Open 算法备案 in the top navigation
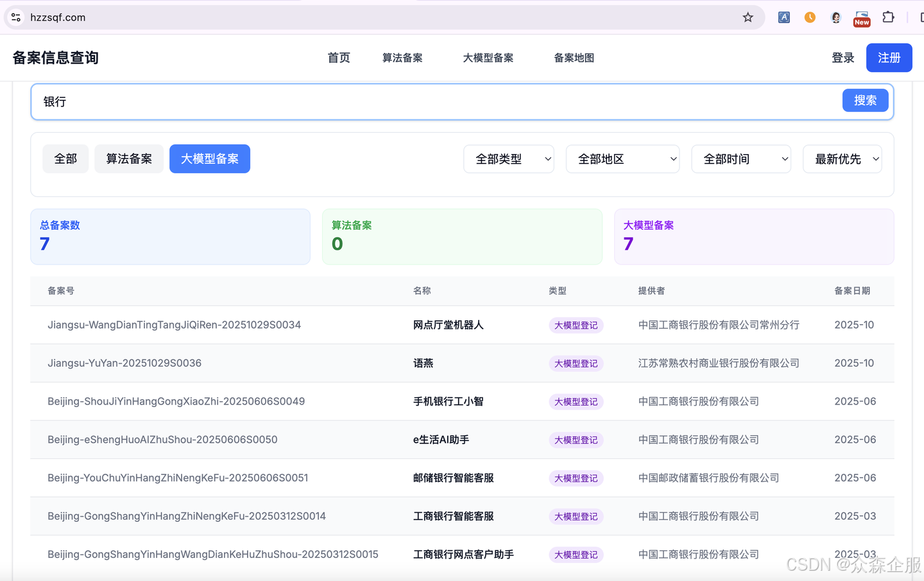Screen dimensions: 924x581 [x=402, y=58]
